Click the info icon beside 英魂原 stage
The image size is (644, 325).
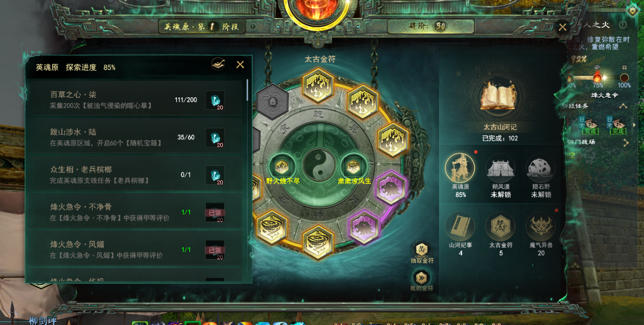253,26
